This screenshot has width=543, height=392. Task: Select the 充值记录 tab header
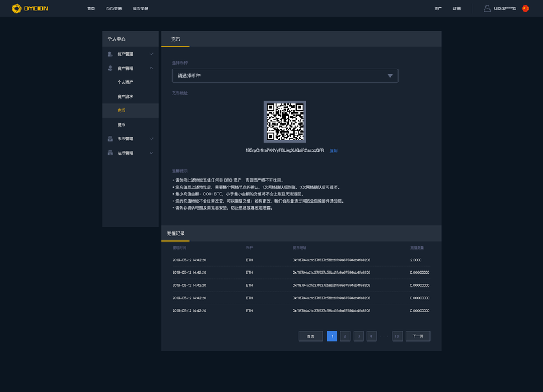coord(176,233)
